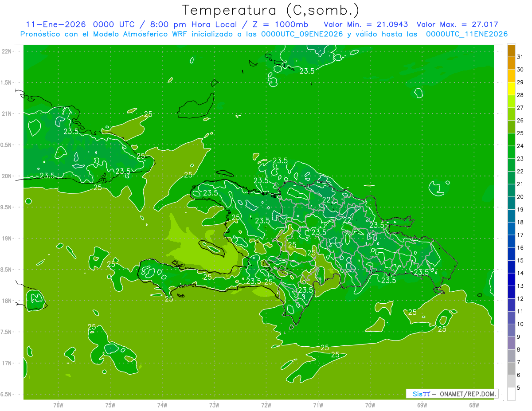Click the "19N" latitude axis label

(x=7, y=239)
